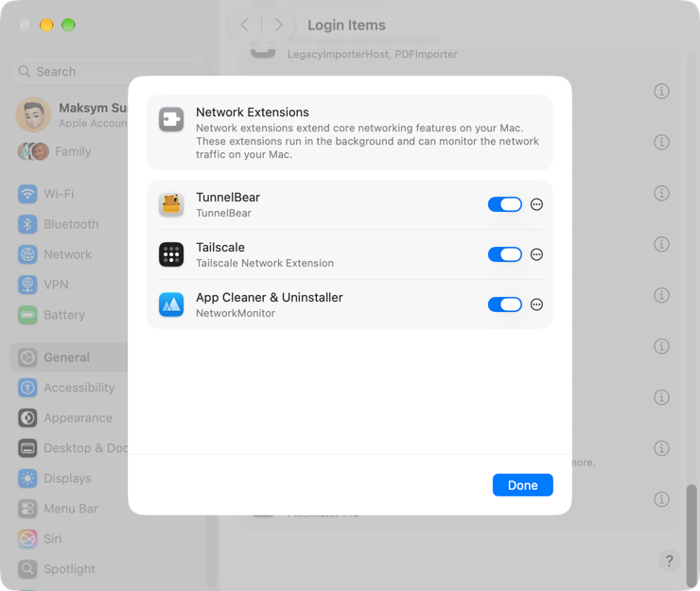
Task: Select General in the sidebar
Action: pos(69,357)
